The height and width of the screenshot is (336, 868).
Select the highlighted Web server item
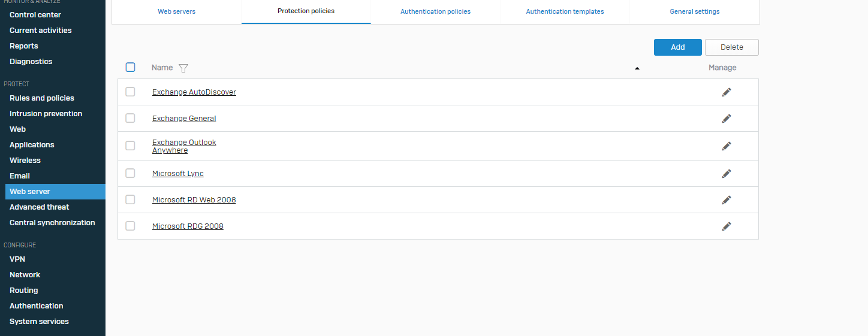tap(55, 191)
